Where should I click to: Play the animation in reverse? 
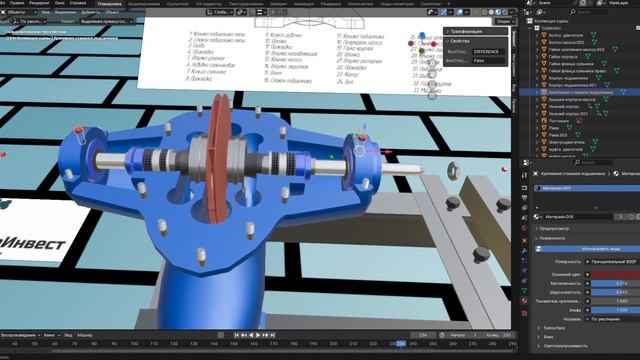tap(251, 335)
